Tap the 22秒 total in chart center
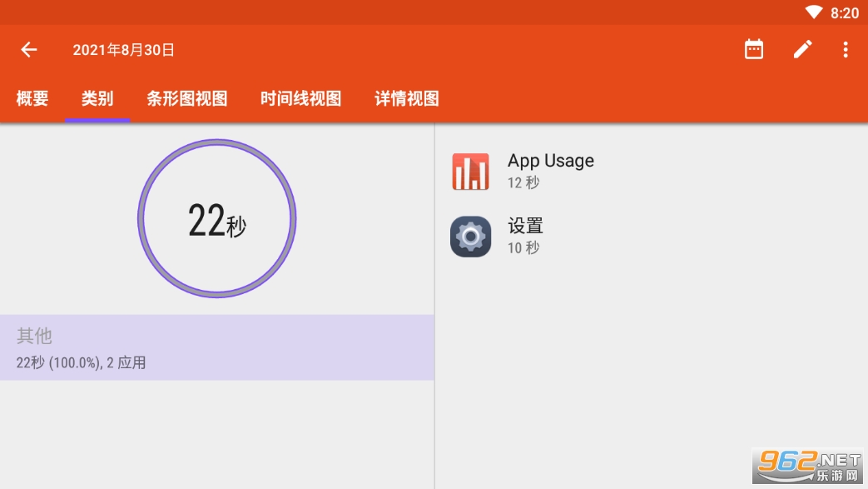868x489 pixels. 216,221
